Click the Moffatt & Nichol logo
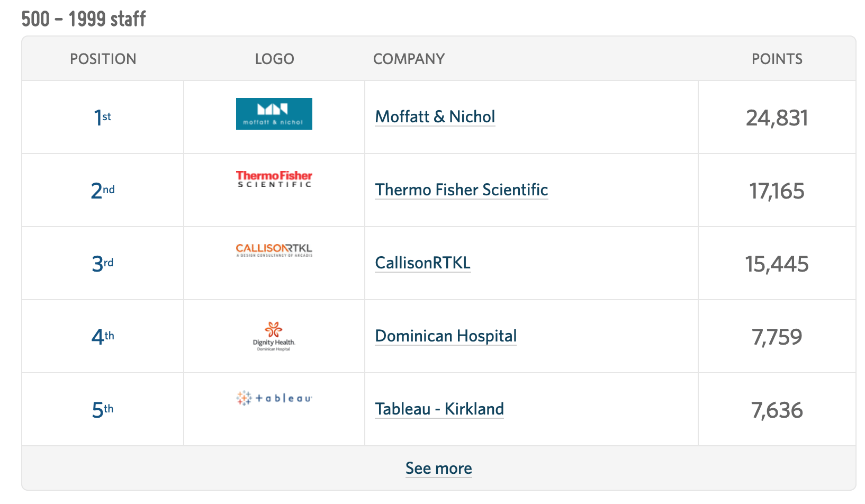865x504 pixels. click(274, 114)
